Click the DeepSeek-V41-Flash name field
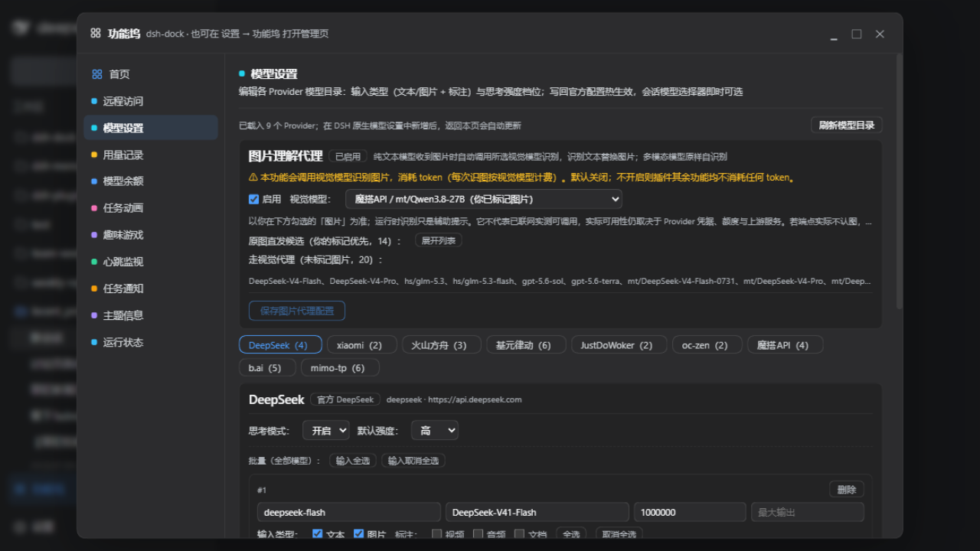 point(538,512)
